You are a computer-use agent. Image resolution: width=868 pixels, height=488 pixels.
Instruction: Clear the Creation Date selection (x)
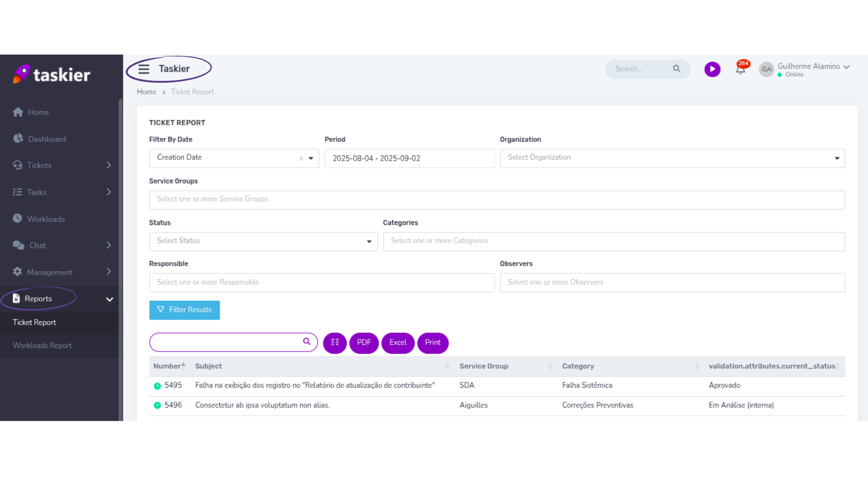(x=301, y=159)
